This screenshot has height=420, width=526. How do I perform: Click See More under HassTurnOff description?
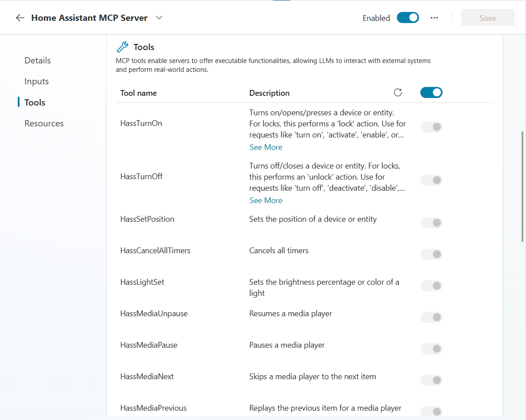(266, 200)
